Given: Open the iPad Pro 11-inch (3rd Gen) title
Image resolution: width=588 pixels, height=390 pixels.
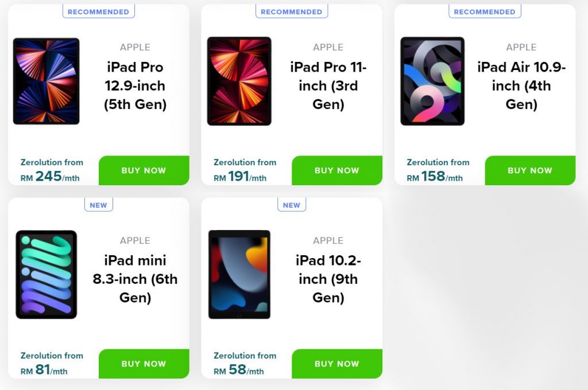Looking at the screenshot, I should [328, 86].
